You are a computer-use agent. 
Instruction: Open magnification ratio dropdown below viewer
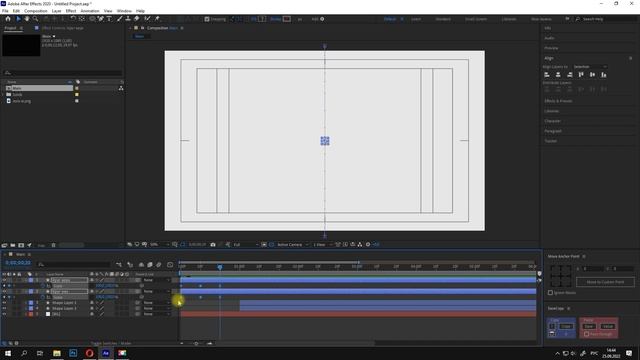[159, 244]
